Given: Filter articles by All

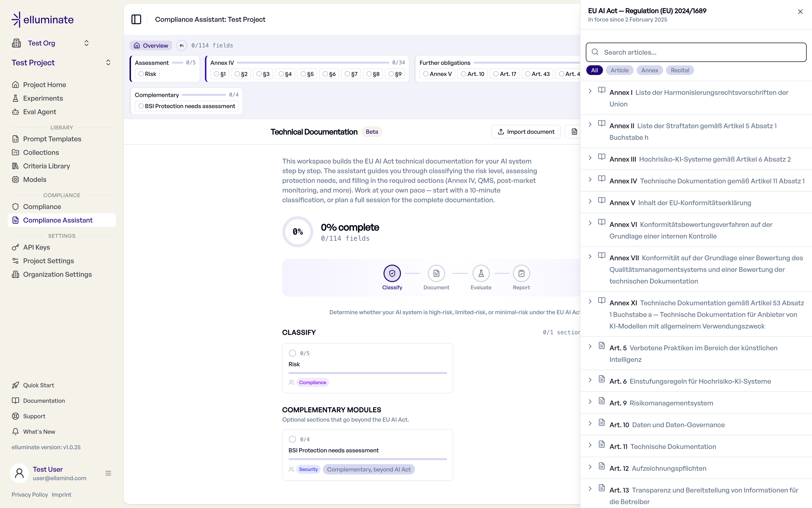Looking at the screenshot, I should pos(594,70).
